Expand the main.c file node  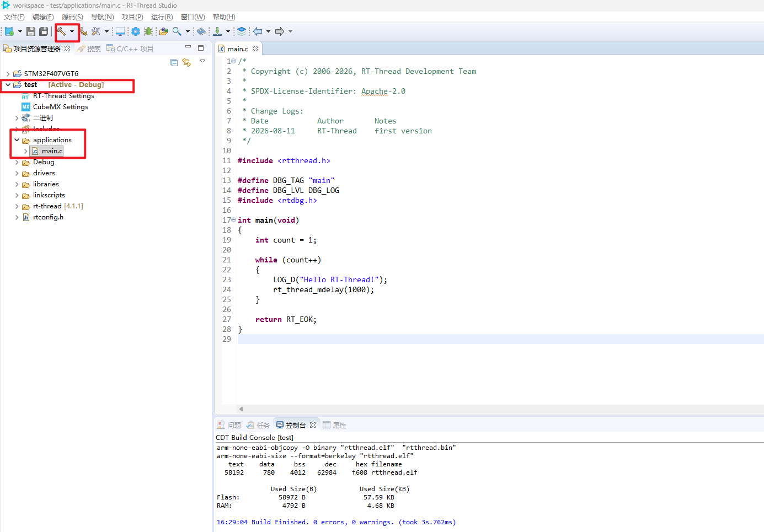coord(25,151)
